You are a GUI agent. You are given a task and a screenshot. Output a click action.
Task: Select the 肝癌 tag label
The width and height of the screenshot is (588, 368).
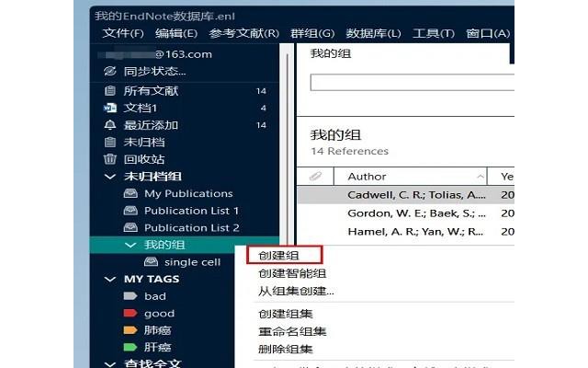tap(157, 347)
